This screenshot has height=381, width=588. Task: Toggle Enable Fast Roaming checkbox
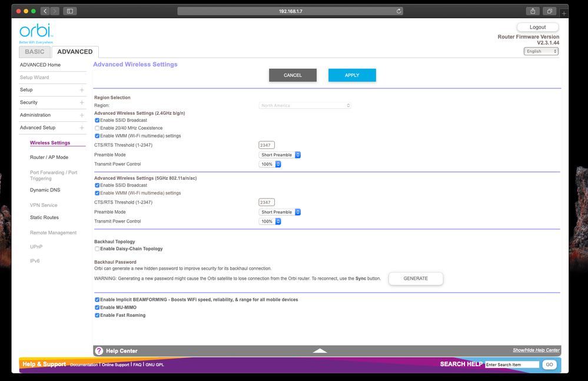(x=97, y=316)
